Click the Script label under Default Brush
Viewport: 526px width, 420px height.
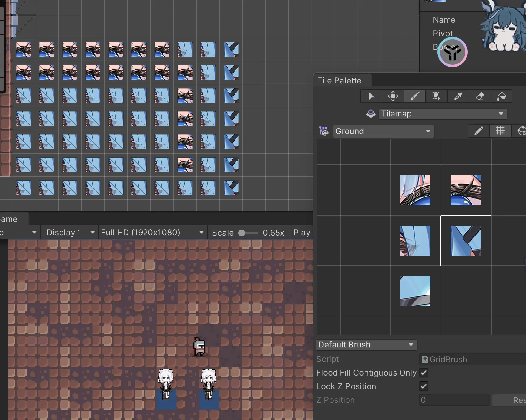(327, 359)
